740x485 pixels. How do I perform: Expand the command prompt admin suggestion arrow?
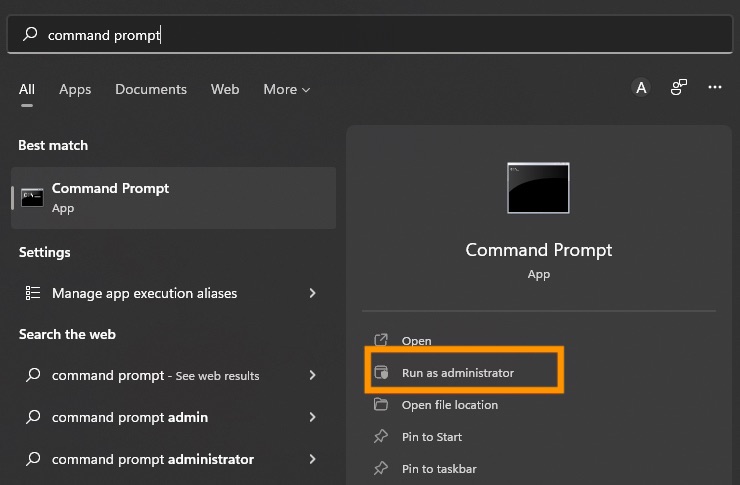click(x=313, y=417)
